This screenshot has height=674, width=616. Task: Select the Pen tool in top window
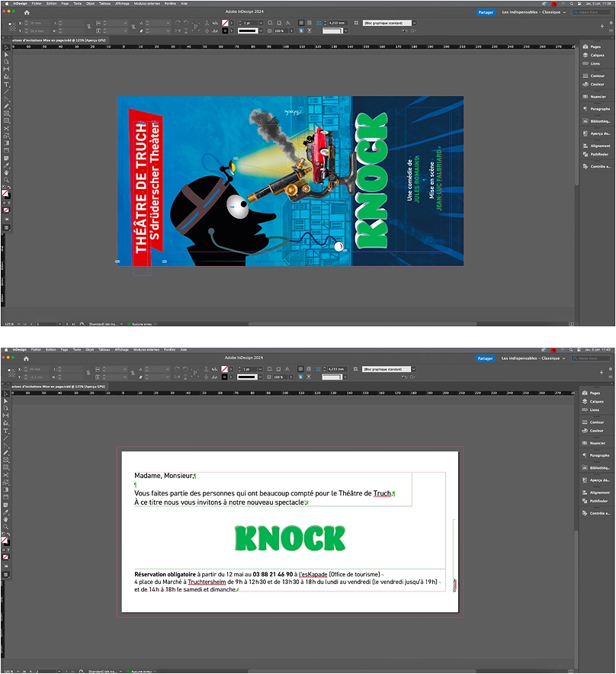point(6,99)
